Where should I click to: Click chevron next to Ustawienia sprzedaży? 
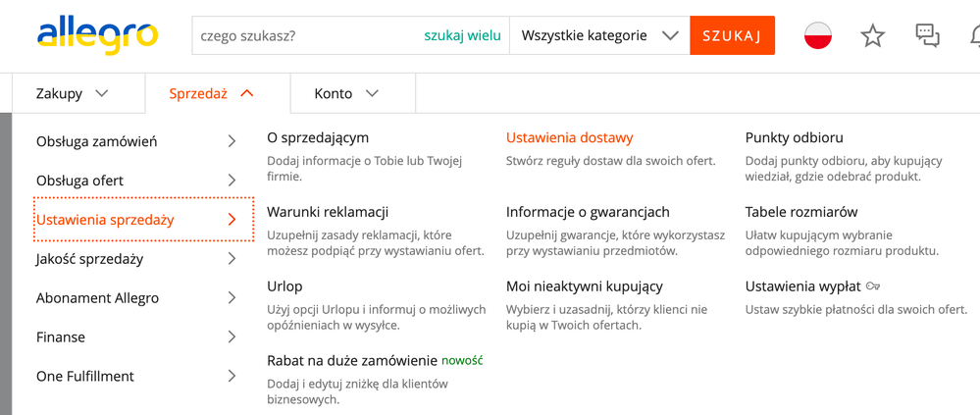point(232,220)
